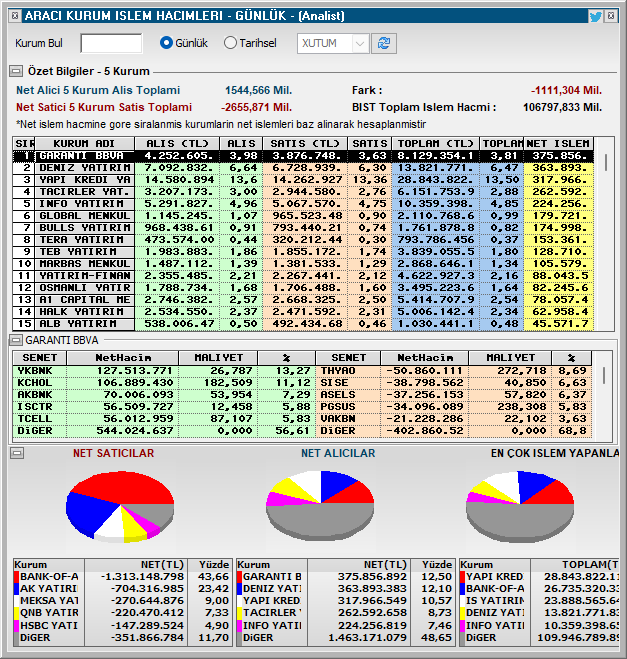Click Net Alici 5 Kurum Alis Toplami label
627x659 pixels.
[98, 90]
